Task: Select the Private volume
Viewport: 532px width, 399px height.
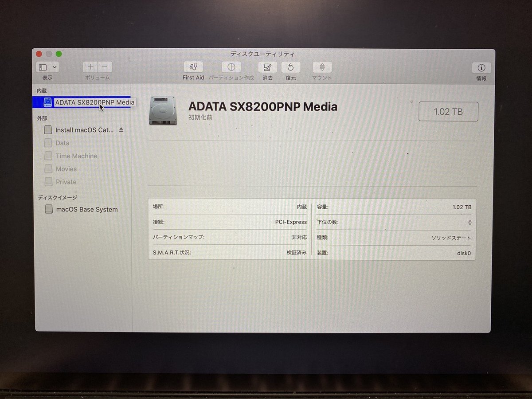Action: (66, 182)
